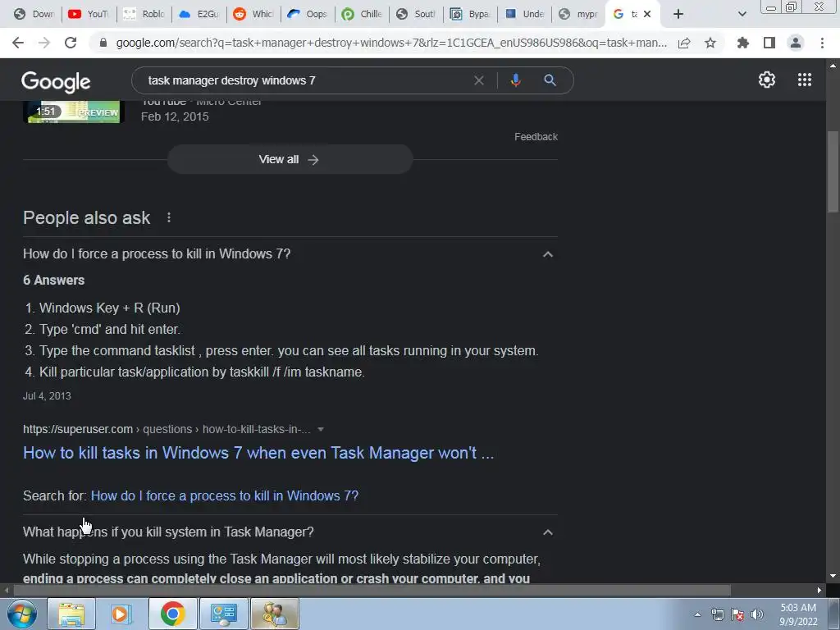Screen dimensions: 840x630
Task: Clear the search box text
Action: pyautogui.click(x=479, y=80)
